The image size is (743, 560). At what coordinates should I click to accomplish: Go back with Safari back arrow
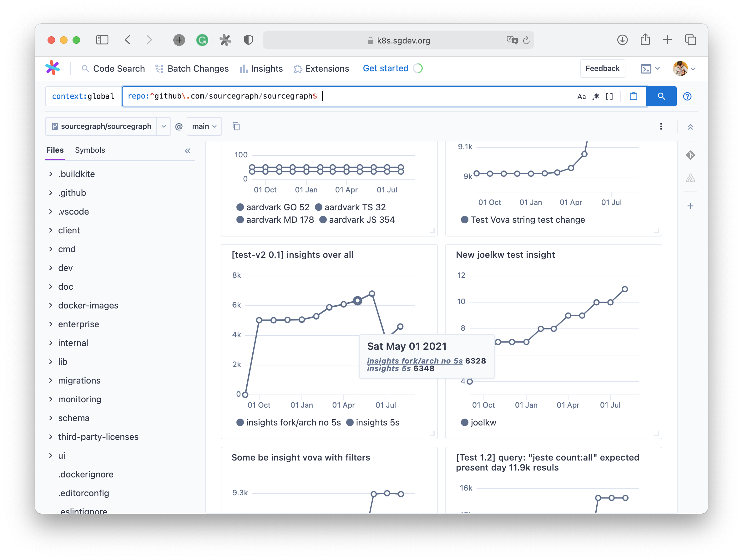128,40
